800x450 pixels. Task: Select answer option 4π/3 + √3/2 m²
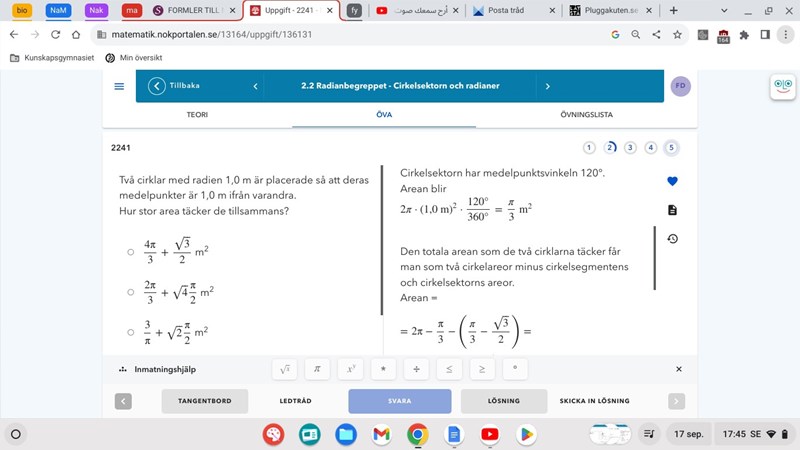point(130,252)
